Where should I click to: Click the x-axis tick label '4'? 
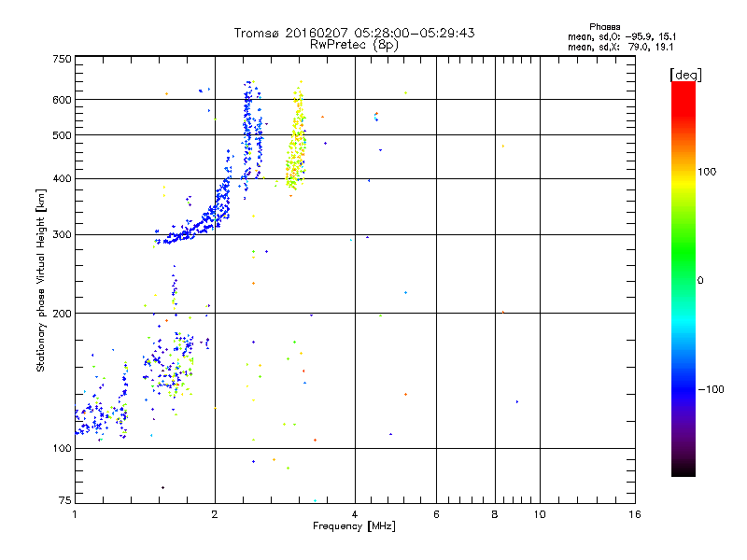click(x=355, y=514)
